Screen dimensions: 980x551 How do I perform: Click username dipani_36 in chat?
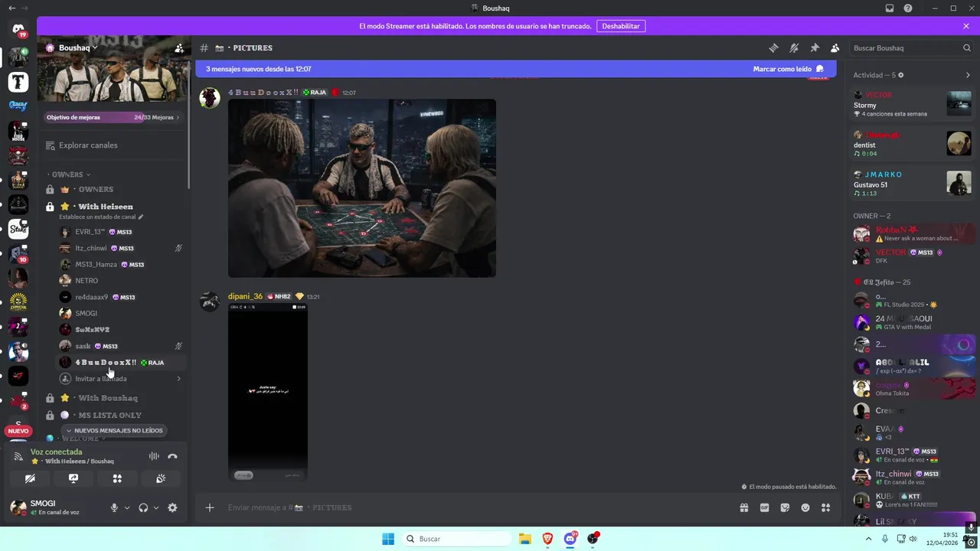[245, 296]
